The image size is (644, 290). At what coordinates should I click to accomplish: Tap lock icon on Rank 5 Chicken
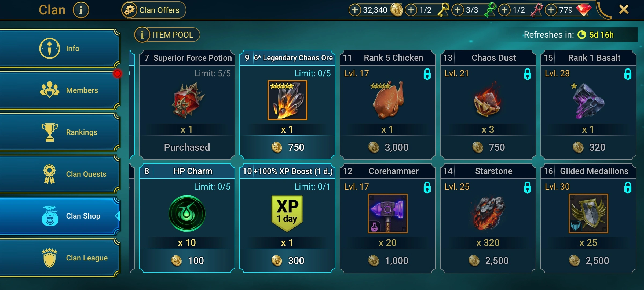(x=427, y=74)
